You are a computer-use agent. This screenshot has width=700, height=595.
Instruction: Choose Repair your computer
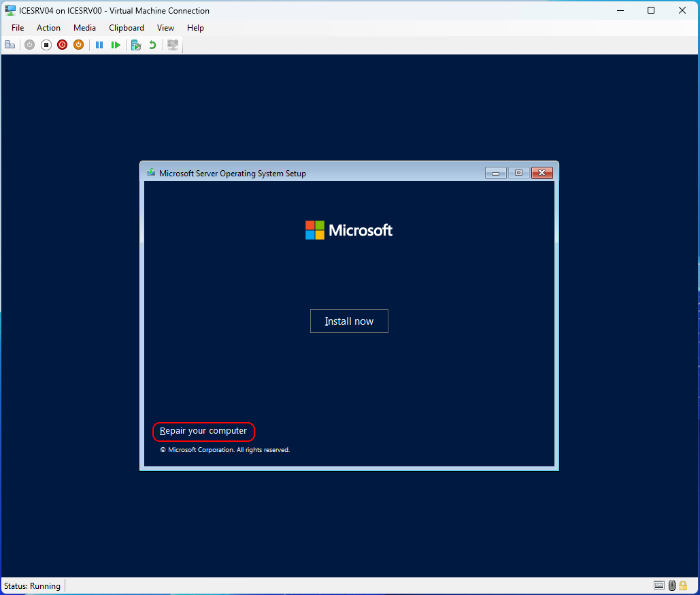[x=203, y=431]
